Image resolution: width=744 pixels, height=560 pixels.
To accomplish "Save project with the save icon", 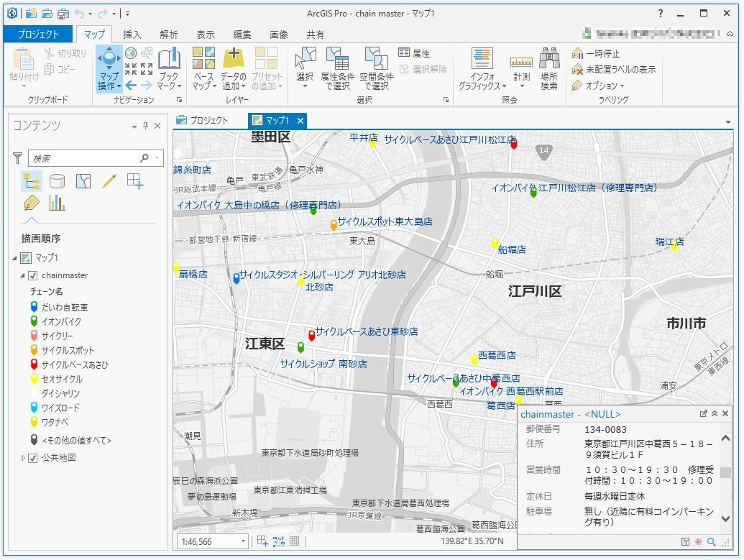I will (63, 13).
